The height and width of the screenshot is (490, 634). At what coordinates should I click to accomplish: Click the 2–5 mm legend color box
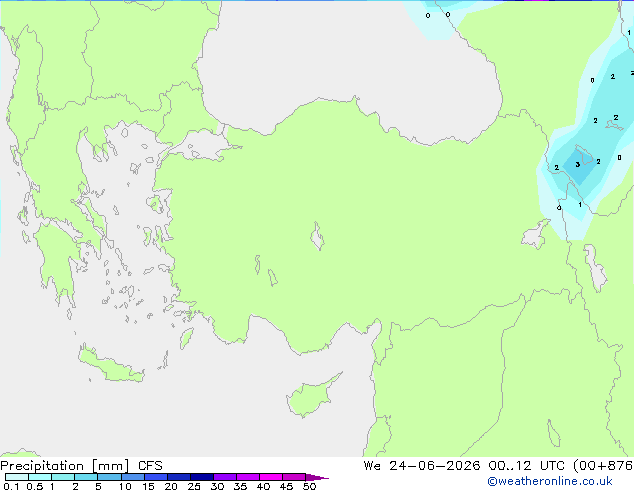pos(86,477)
